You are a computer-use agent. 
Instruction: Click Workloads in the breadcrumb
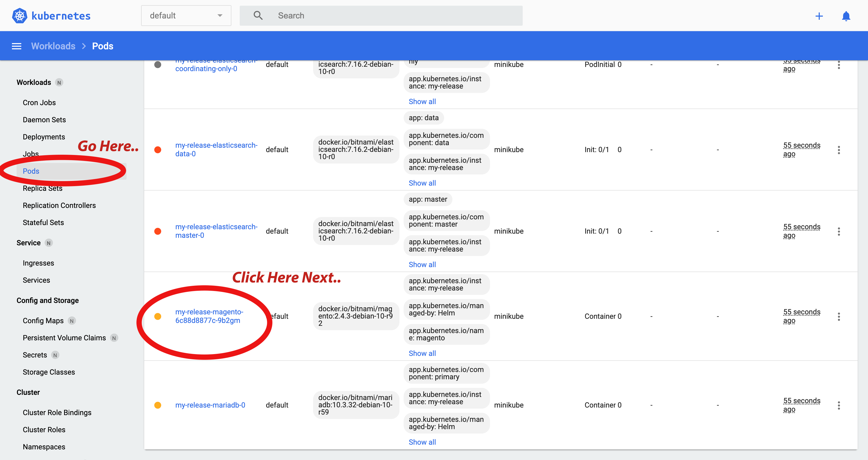53,46
